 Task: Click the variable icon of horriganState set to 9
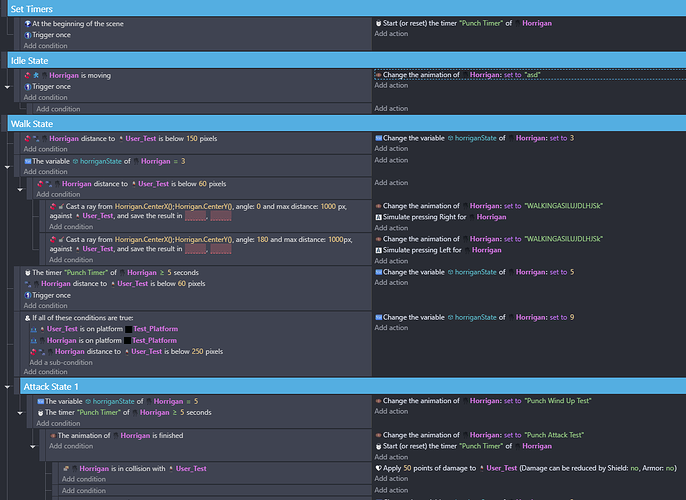[378, 318]
